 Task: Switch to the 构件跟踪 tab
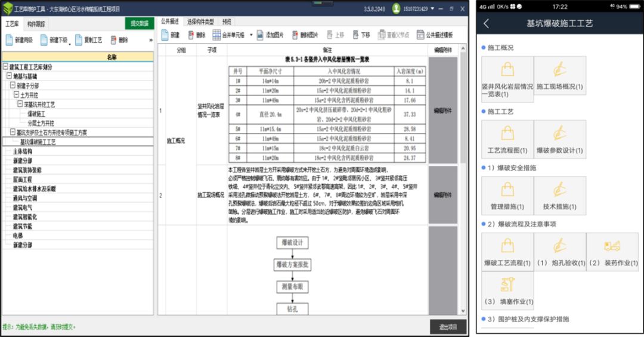[36, 24]
